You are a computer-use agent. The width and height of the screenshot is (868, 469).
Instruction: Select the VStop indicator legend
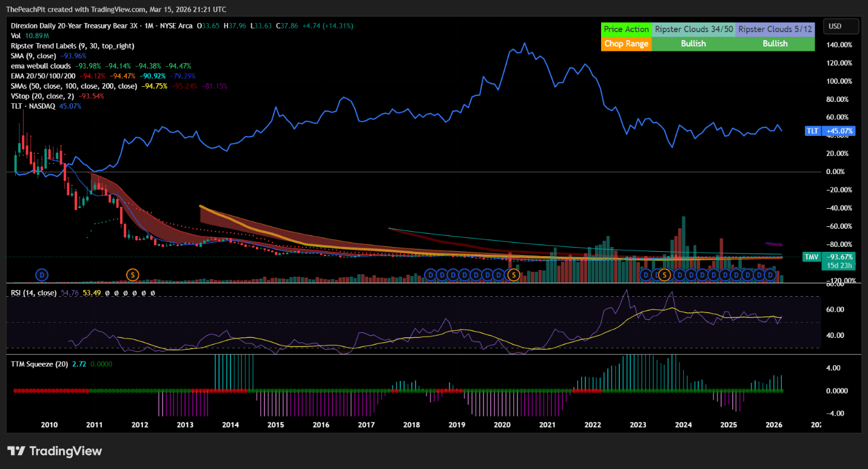coord(42,96)
